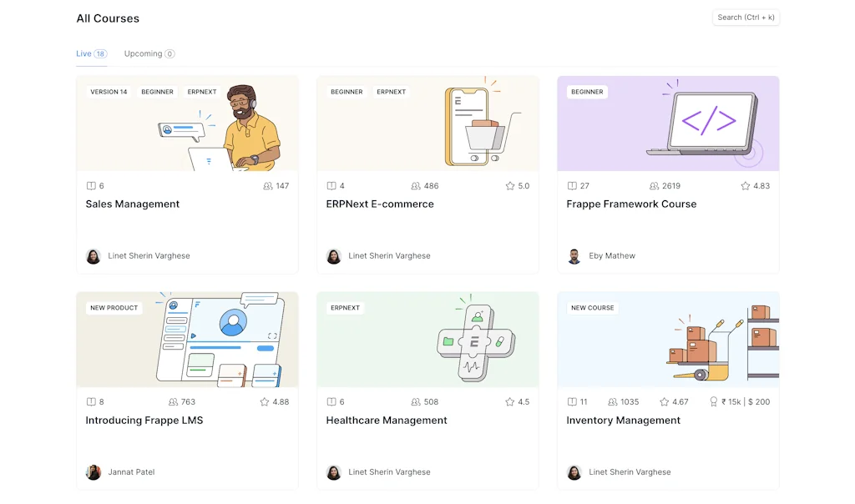Click the enrolled users icon on ERPNext E-commerce
Screen dimensions: 855x504
(416, 186)
